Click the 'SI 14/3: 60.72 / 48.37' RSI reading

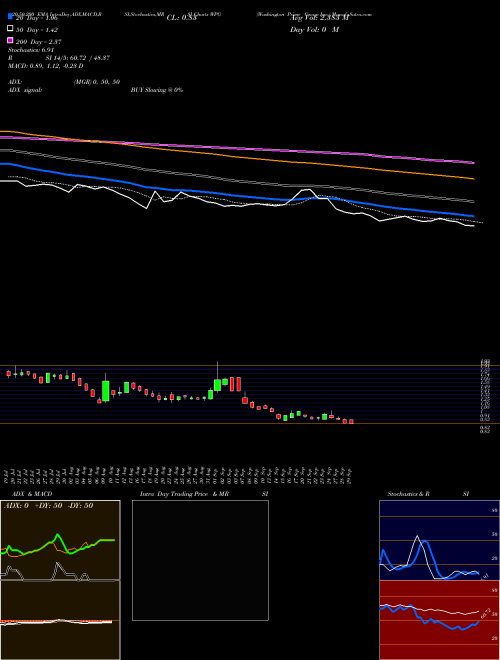pos(78,58)
